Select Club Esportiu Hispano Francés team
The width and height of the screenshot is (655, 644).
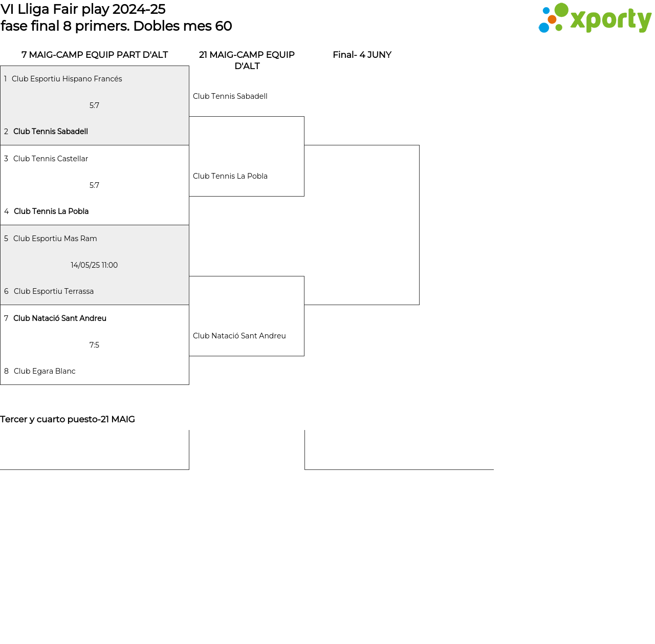tap(67, 79)
